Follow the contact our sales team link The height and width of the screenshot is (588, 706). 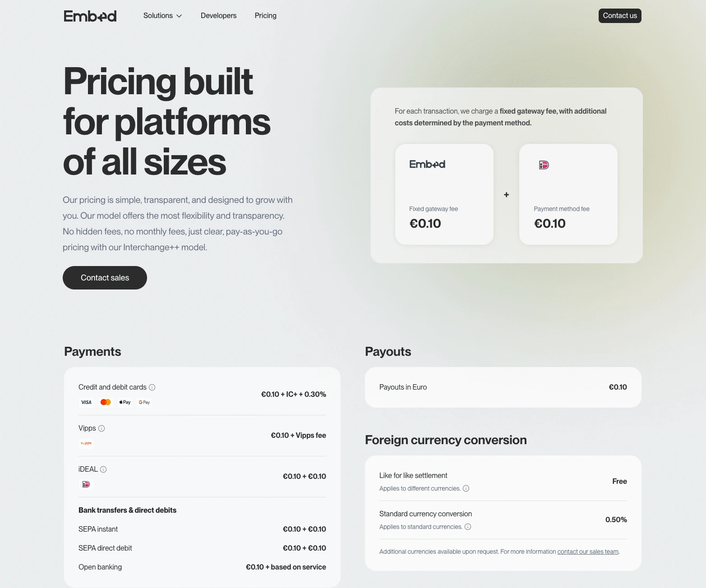588,551
